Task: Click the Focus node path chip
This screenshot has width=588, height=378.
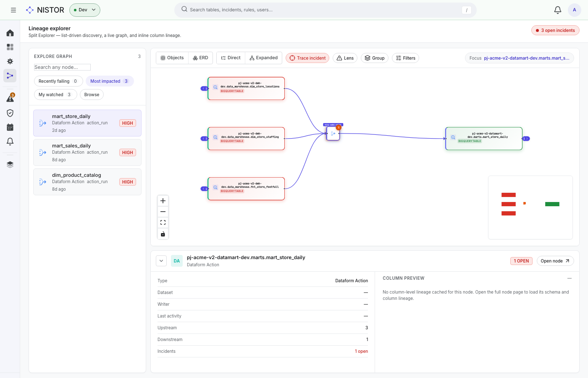Action: 520,58
